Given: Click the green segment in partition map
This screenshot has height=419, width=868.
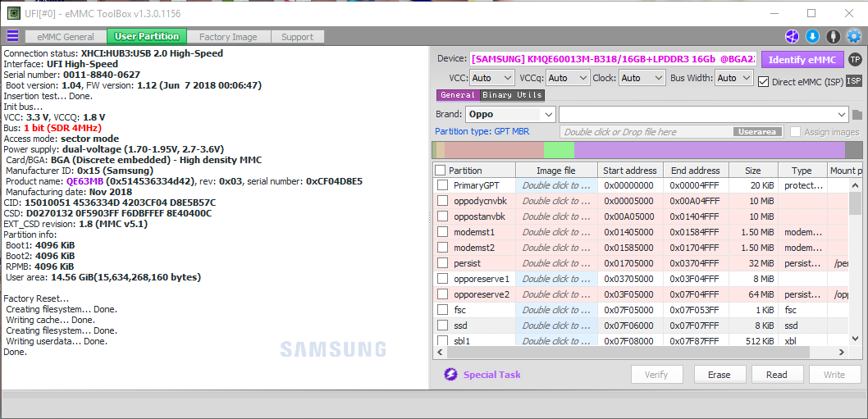Looking at the screenshot, I should tap(559, 151).
